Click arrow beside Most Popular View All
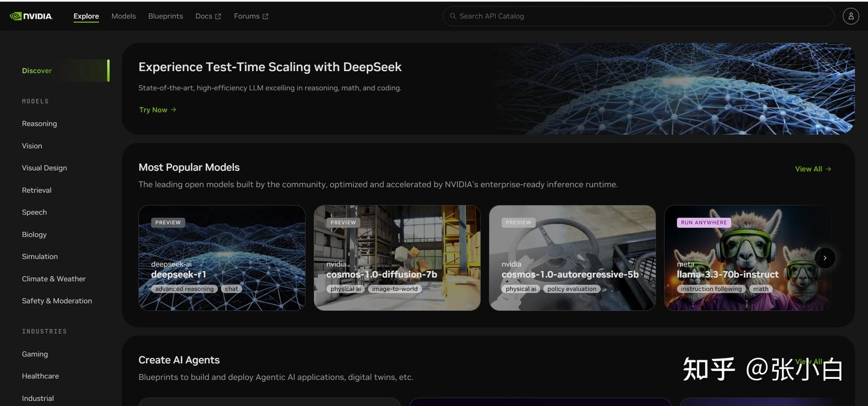Image resolution: width=868 pixels, height=406 pixels. coord(828,169)
